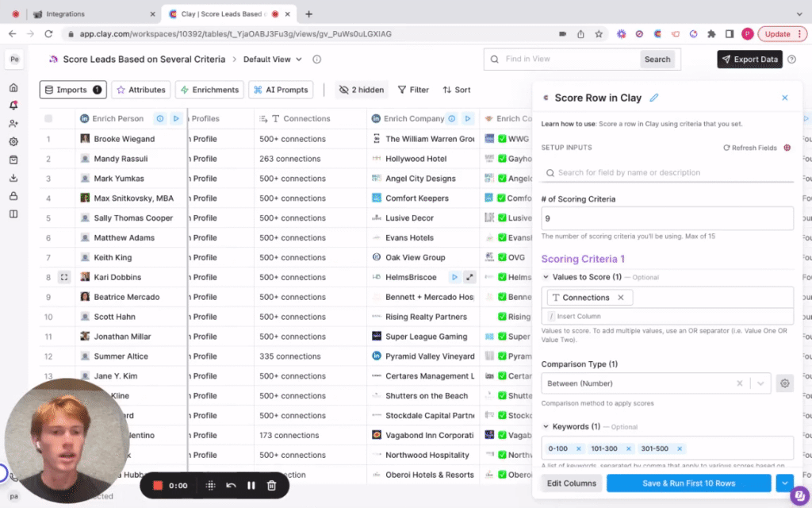
Task: Click the Export Data button
Action: click(x=749, y=60)
